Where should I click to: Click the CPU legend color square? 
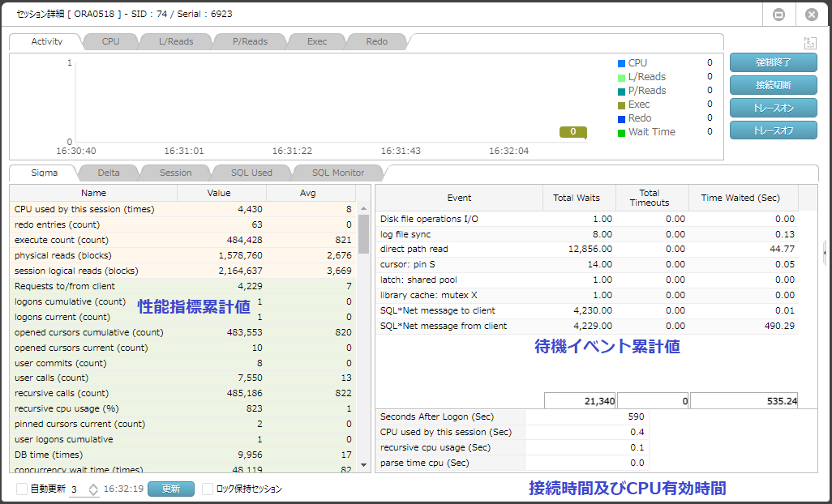click(621, 63)
